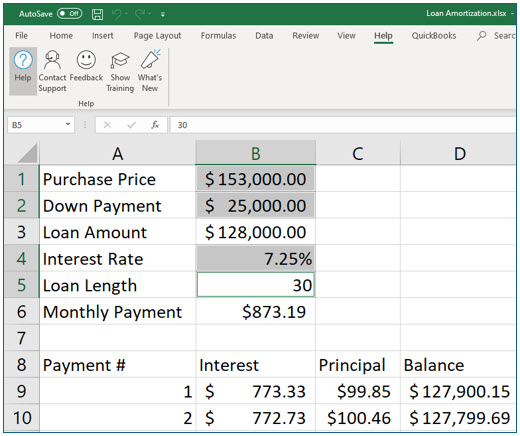Click the formula bar showing 30
The height and width of the screenshot is (436, 520).
[343, 125]
